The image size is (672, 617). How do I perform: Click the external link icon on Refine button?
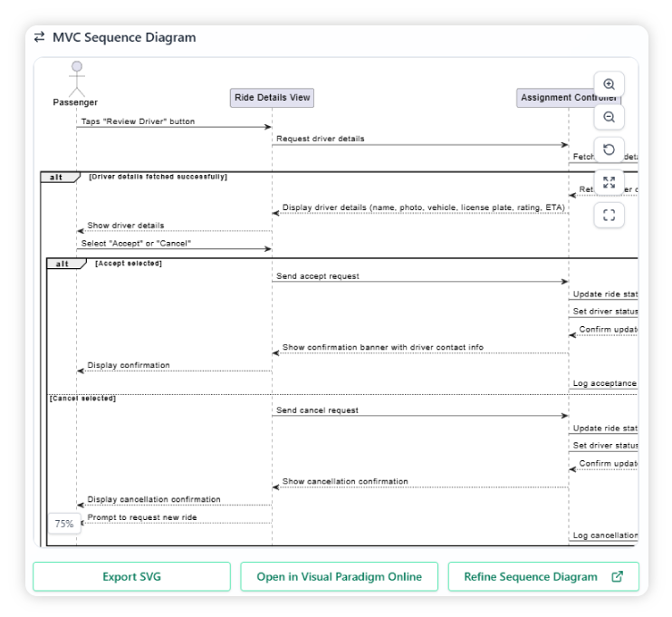[618, 576]
